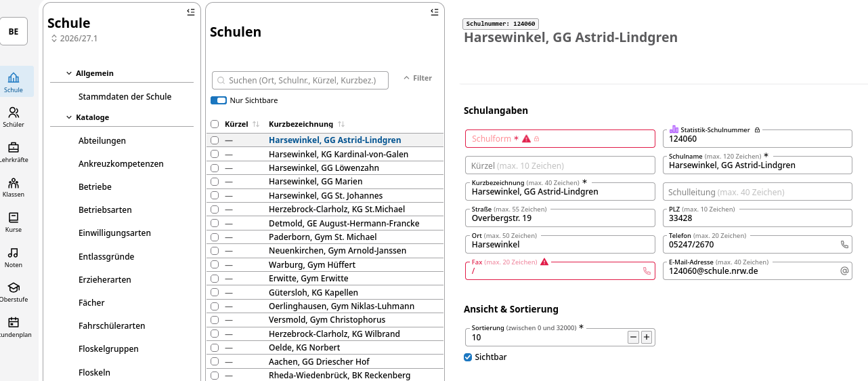Select Warburg, Gym Hüffert in the list

pyautogui.click(x=325, y=264)
